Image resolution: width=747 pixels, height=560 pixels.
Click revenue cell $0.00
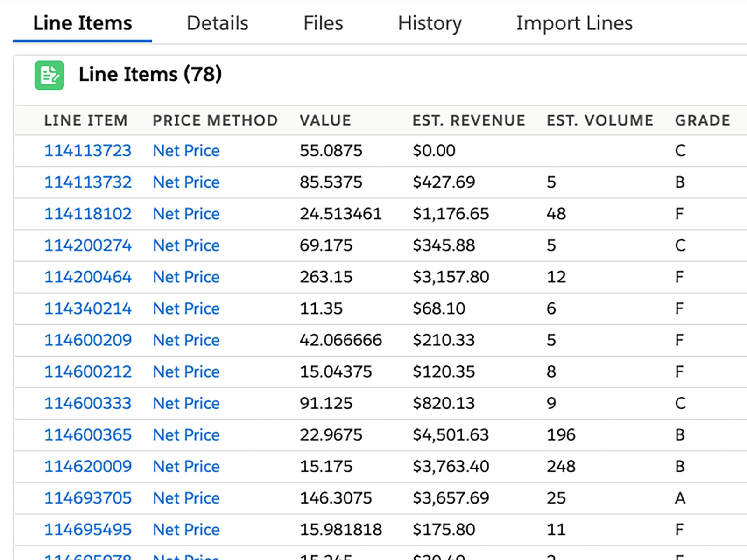(434, 151)
